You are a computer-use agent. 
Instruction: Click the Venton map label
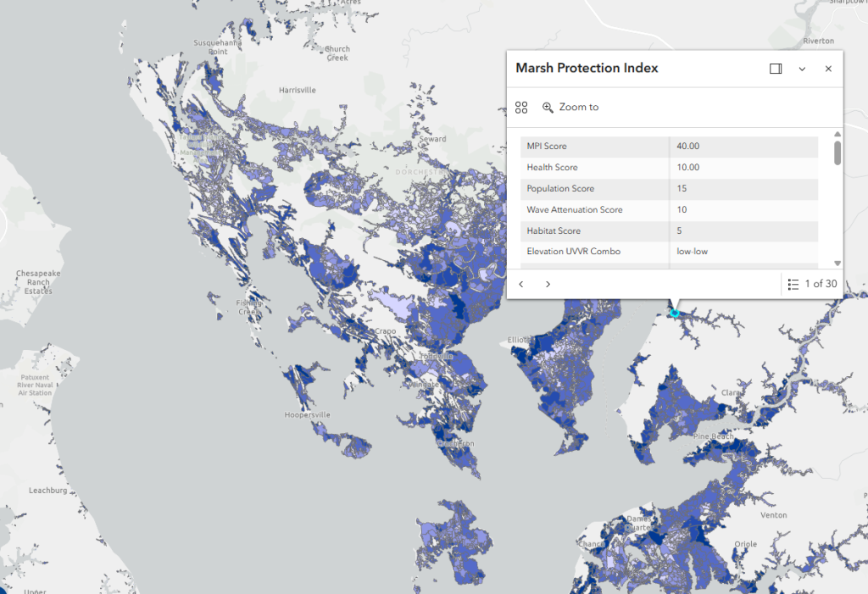pos(773,515)
